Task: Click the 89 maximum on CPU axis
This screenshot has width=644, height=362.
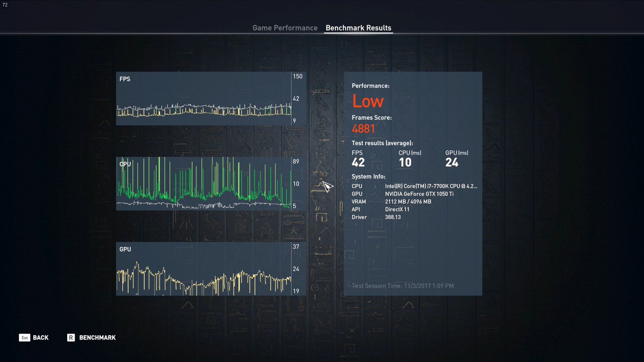Action: 296,161
